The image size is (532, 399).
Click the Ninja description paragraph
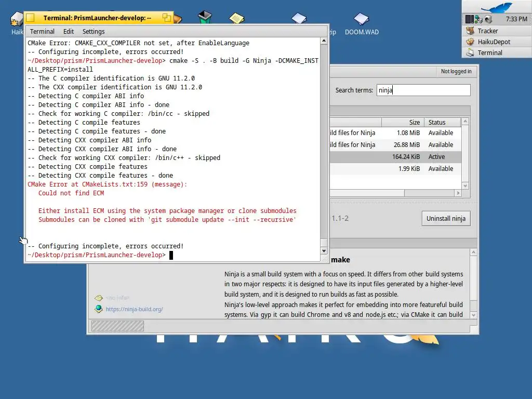coord(343,294)
